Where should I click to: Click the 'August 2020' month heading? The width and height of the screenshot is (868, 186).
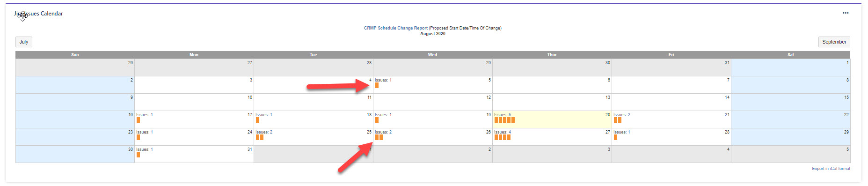[433, 34]
